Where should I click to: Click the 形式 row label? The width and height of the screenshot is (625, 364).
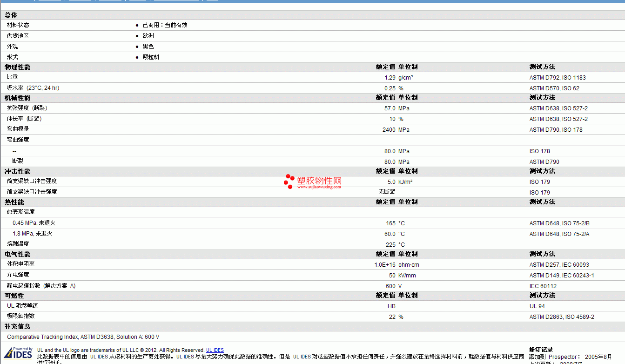(12, 57)
